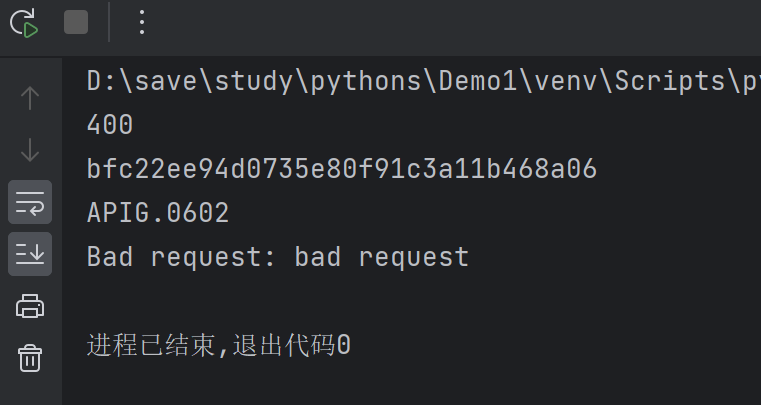Stop the running process
This screenshot has width=761, height=405.
tap(76, 22)
